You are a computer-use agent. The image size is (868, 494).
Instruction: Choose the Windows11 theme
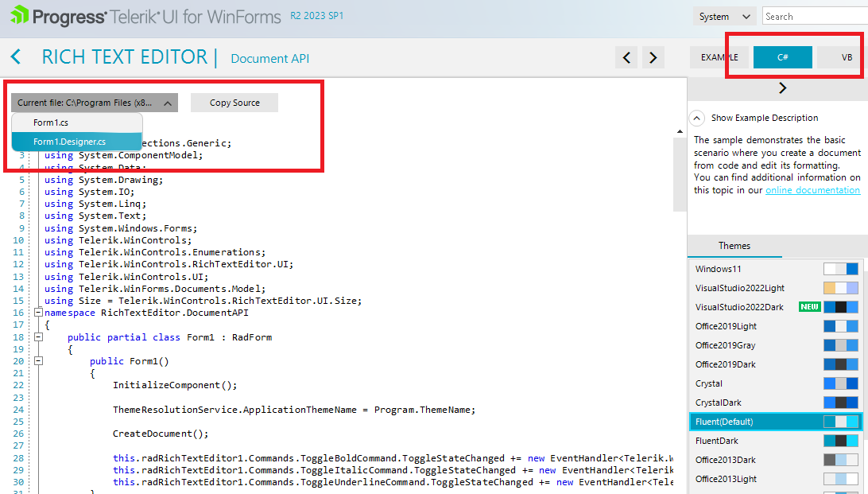point(775,269)
